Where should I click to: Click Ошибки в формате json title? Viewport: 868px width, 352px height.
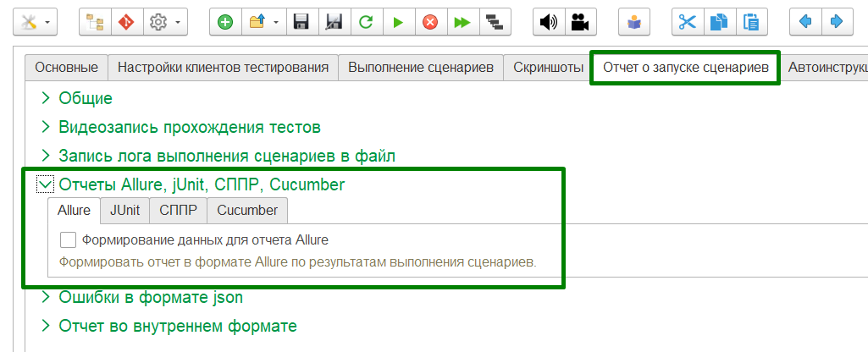coord(151,297)
